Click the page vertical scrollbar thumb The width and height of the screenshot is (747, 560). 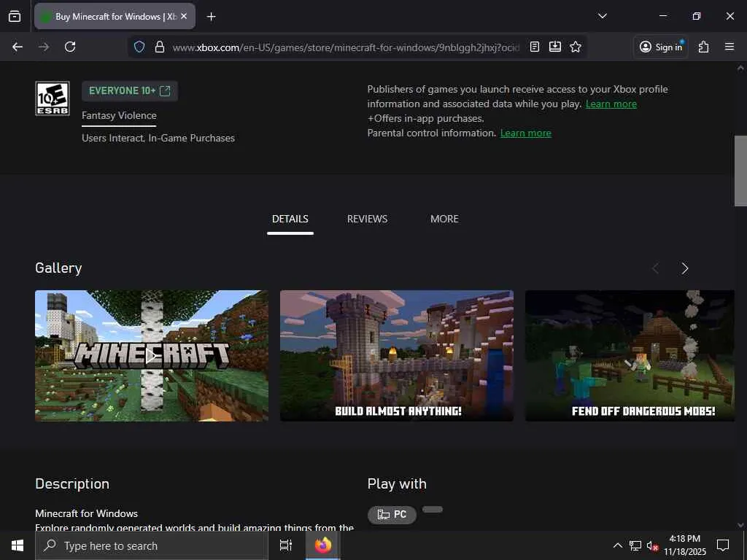[740, 171]
